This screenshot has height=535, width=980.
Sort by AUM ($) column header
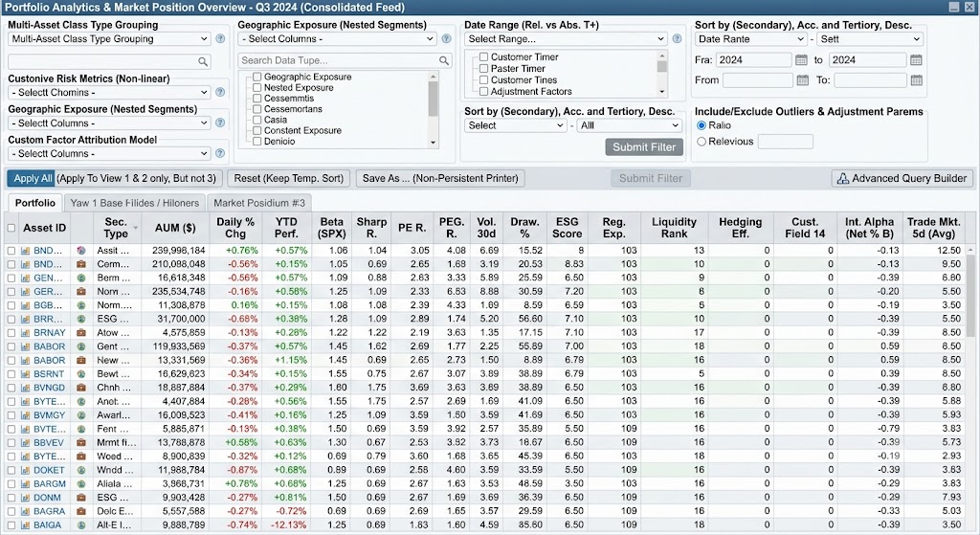tap(176, 228)
